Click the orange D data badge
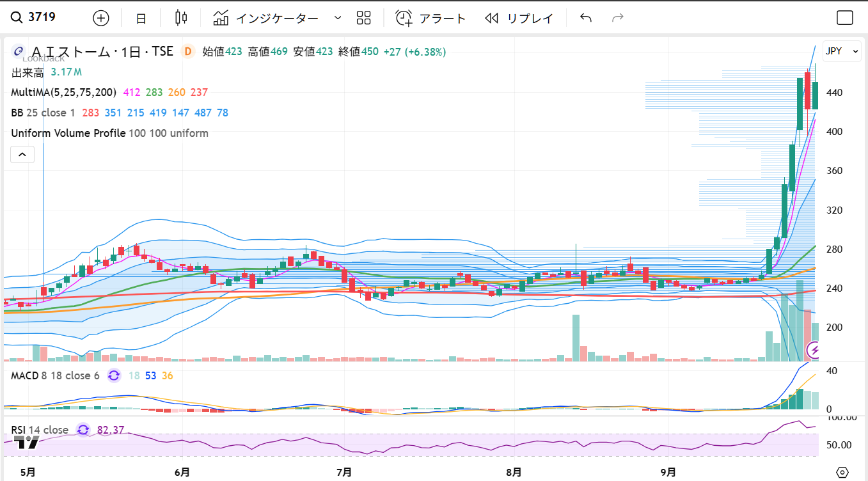Viewport: 868px width, 481px height. 188,52
